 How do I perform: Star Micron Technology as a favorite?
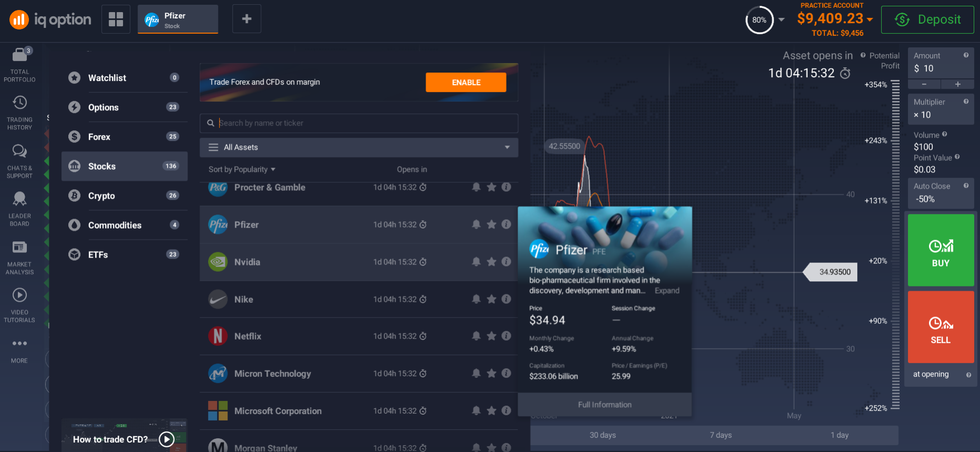click(491, 373)
